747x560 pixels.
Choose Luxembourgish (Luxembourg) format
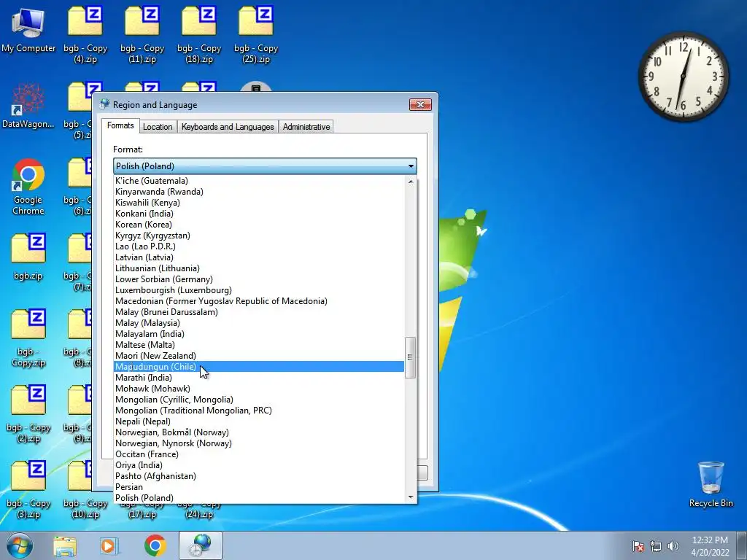[259, 290]
